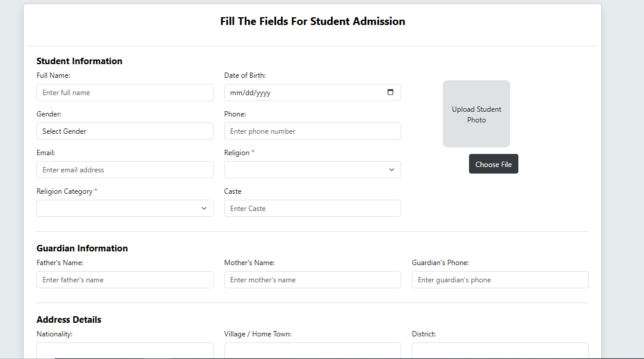Focus the Village / Home Town field
Viewport: 644px width, 359px height.
(312, 350)
